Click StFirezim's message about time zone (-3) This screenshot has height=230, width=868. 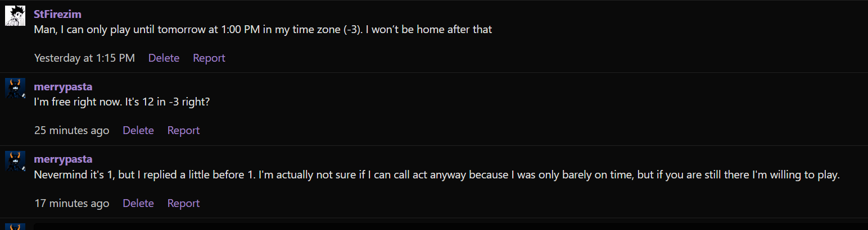(x=263, y=29)
